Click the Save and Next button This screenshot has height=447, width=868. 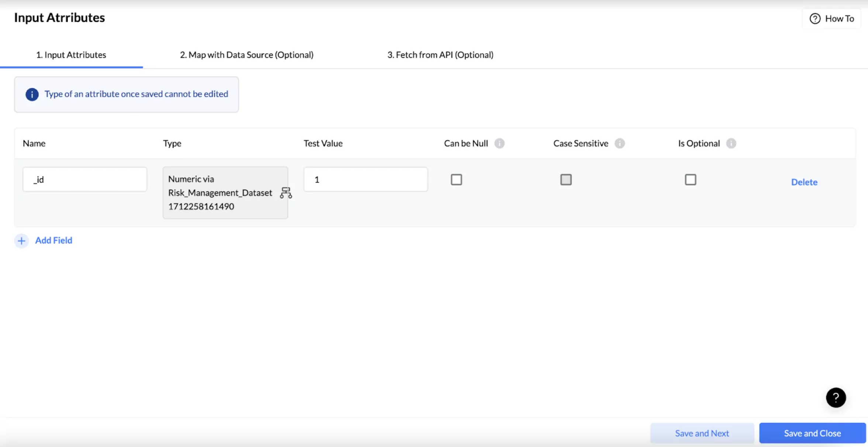702,433
